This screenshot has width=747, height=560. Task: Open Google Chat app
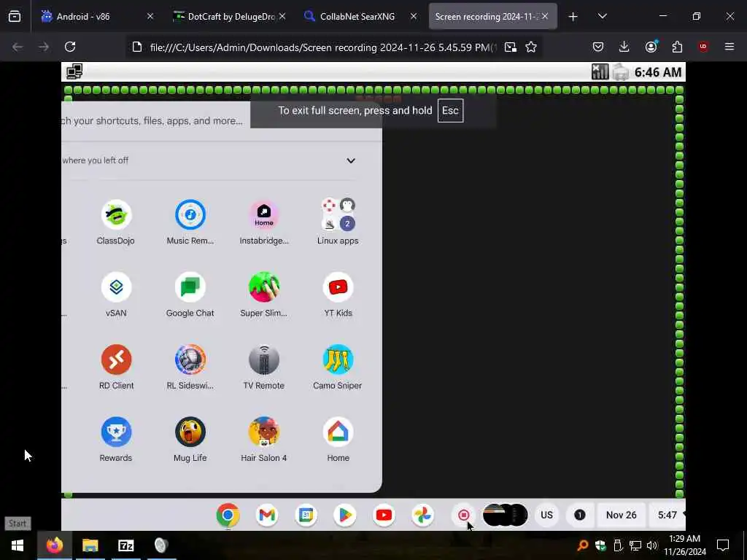coord(190,287)
